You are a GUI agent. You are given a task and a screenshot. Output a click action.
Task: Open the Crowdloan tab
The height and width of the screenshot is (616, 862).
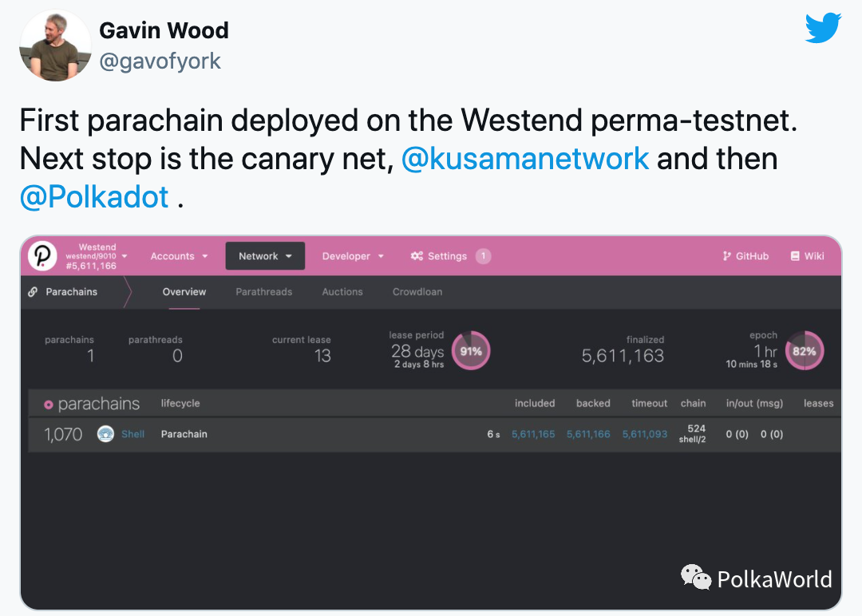417,292
